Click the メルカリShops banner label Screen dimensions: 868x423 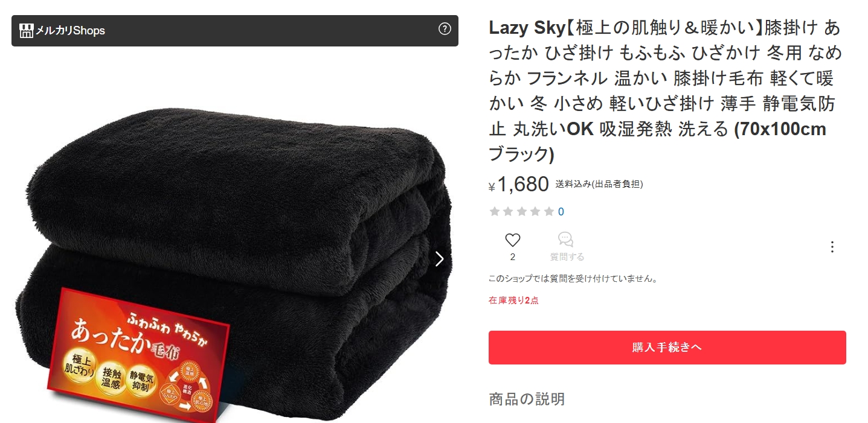pyautogui.click(x=70, y=30)
